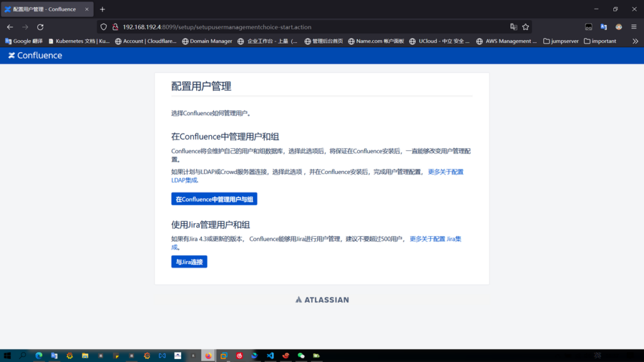Open the important bookmark folder
Viewport: 644px width, 362px height.
click(x=600, y=41)
